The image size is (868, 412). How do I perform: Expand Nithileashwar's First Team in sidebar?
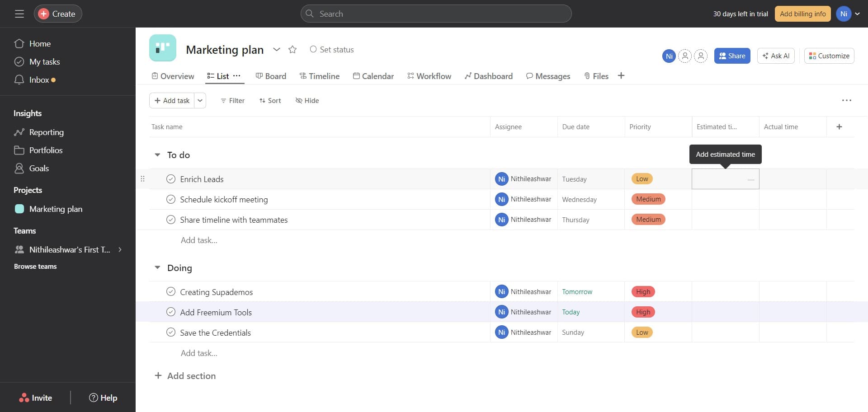click(x=120, y=249)
